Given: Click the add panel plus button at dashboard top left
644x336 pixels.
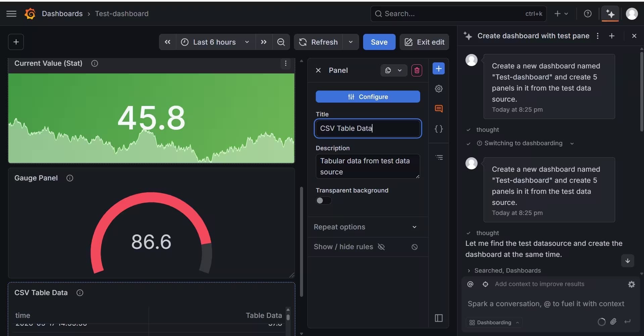Looking at the screenshot, I should click(x=16, y=42).
